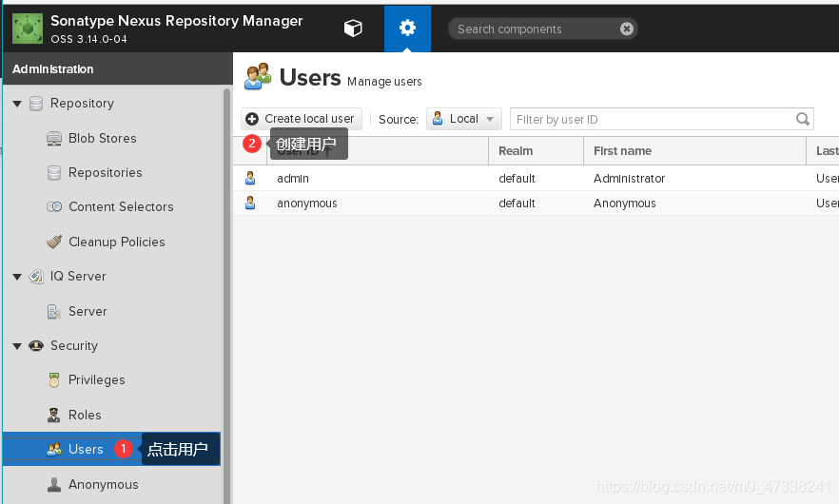Open the Browse cube icon in header
The image size is (839, 504).
[x=353, y=29]
